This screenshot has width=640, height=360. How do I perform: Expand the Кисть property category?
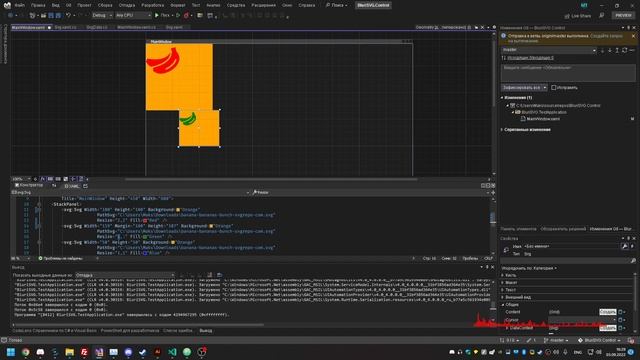pos(503,276)
